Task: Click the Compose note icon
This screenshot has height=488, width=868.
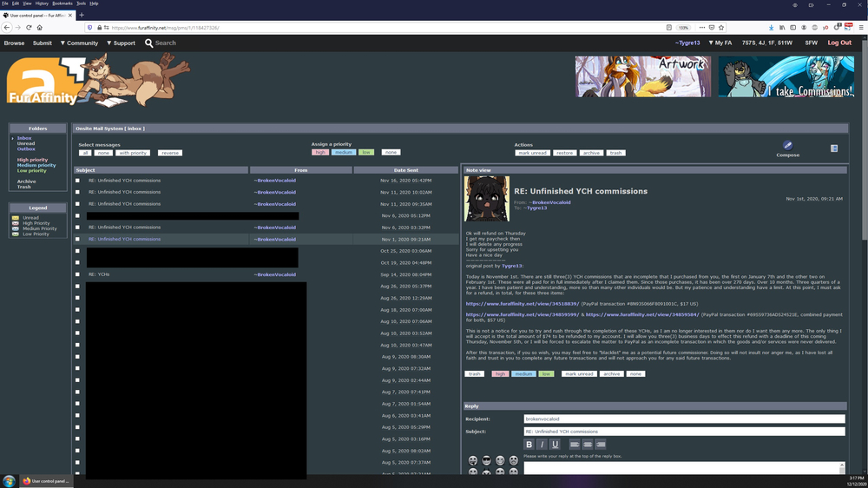Action: coord(787,146)
